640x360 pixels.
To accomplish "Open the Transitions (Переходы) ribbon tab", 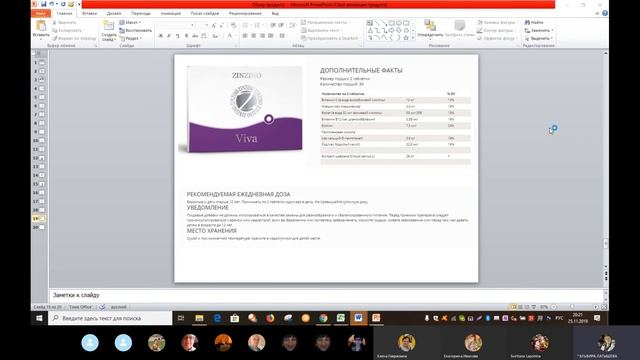I will coord(141,13).
